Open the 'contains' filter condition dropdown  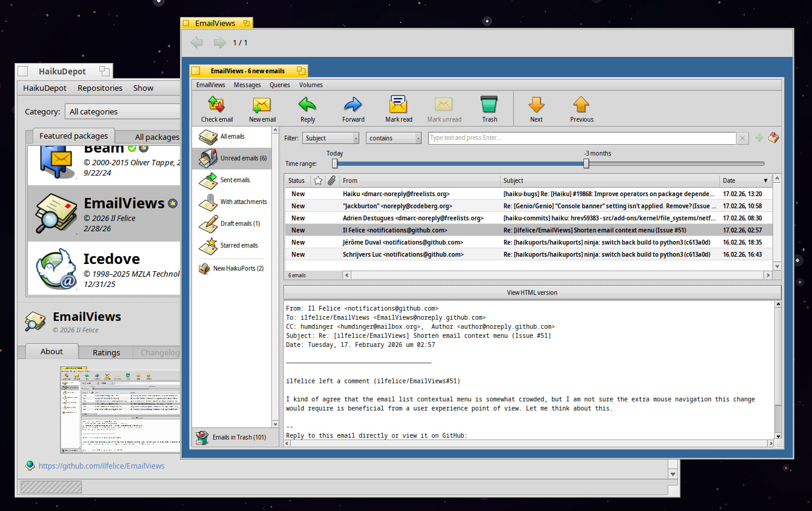tap(394, 138)
